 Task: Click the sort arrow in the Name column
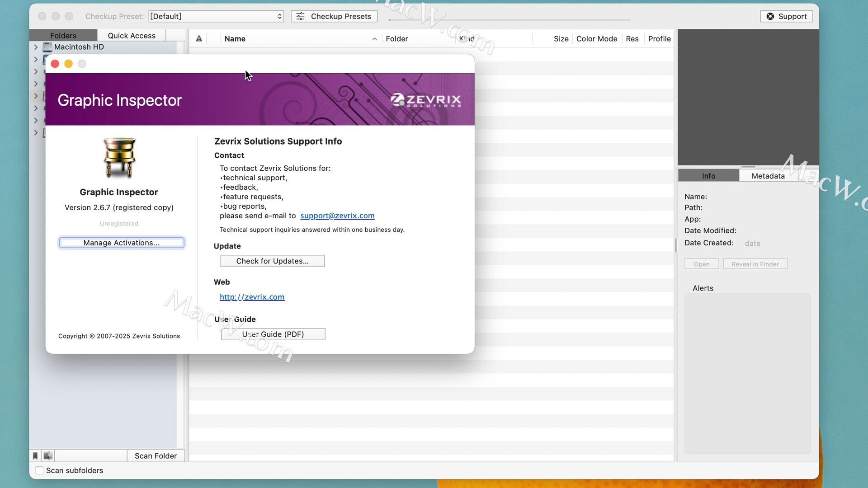(374, 39)
